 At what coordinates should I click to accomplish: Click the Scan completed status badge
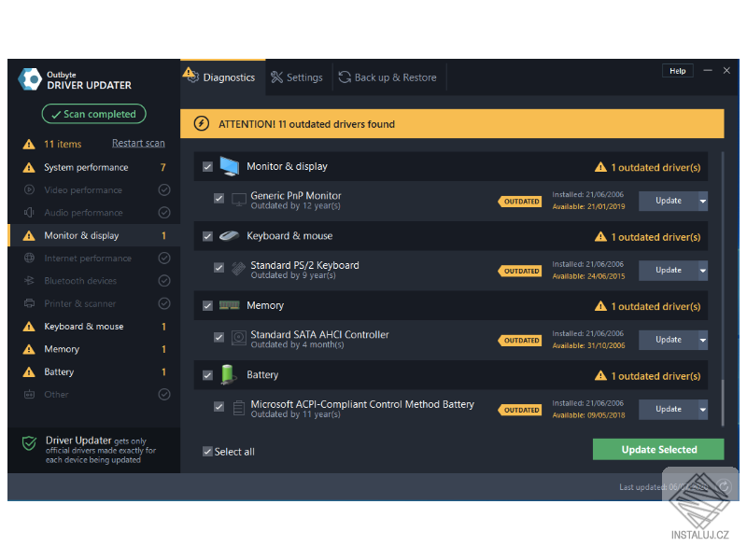pyautogui.click(x=94, y=114)
